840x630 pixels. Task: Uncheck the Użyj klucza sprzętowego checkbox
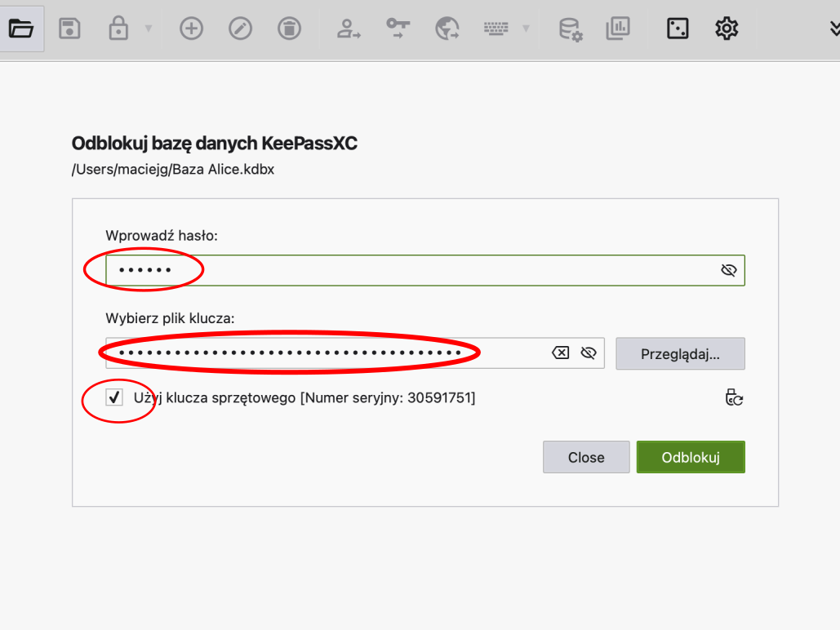pyautogui.click(x=115, y=398)
